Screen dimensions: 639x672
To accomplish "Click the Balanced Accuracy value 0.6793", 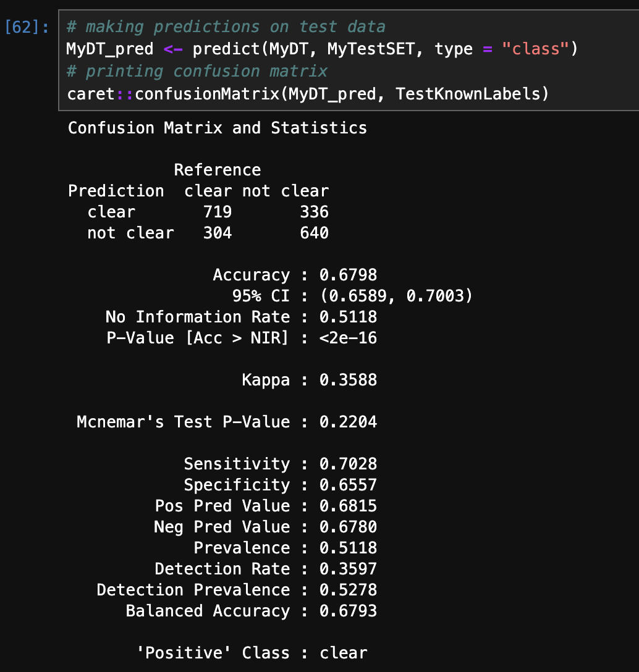I will 348,611.
